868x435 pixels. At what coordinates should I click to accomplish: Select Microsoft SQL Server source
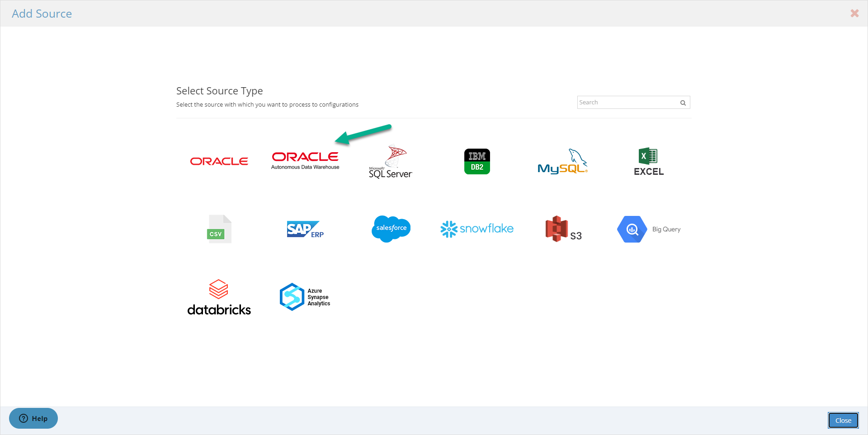391,161
